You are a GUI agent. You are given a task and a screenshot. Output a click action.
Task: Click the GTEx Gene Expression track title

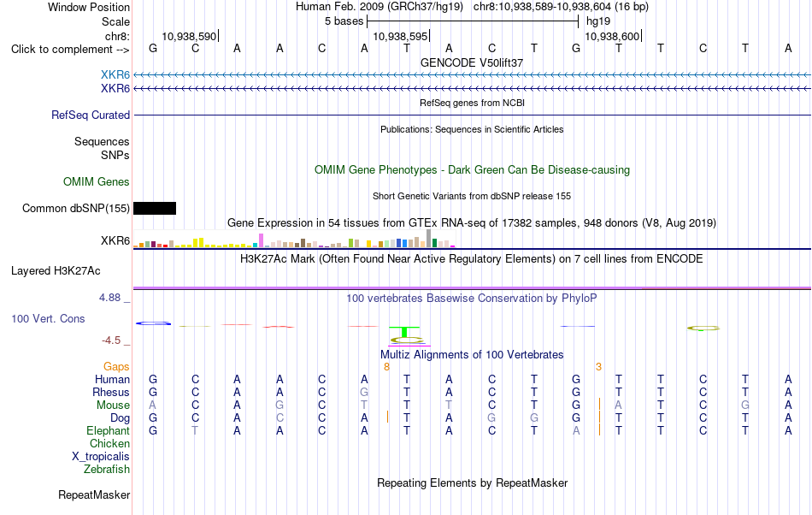472,222
